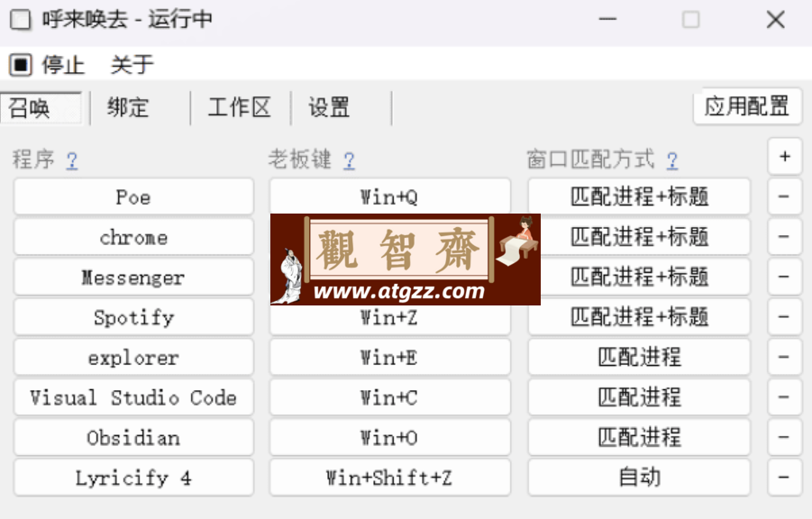Change match mode for Spotify row

pos(639,317)
